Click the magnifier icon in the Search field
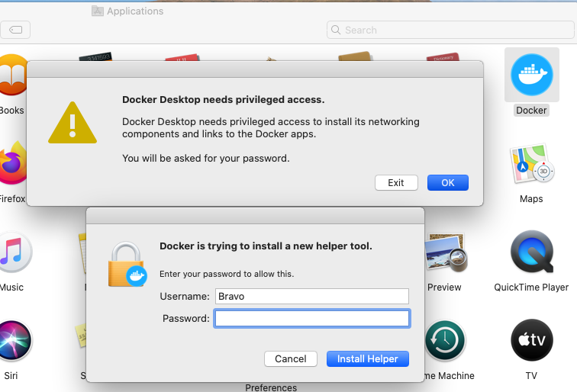Image resolution: width=577 pixels, height=392 pixels. click(x=336, y=30)
